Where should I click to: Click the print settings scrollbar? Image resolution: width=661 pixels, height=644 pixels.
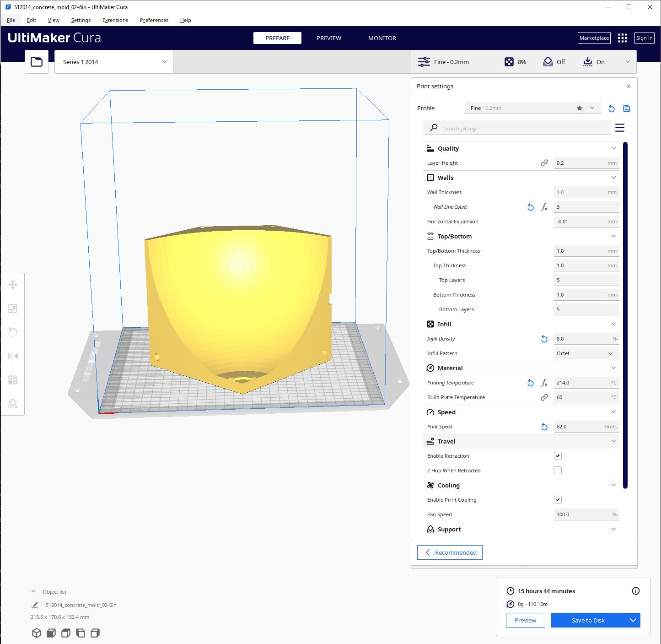pos(625,315)
